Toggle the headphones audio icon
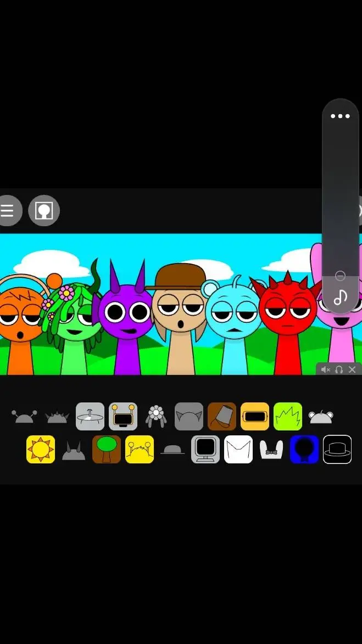The height and width of the screenshot is (644, 362). click(339, 369)
